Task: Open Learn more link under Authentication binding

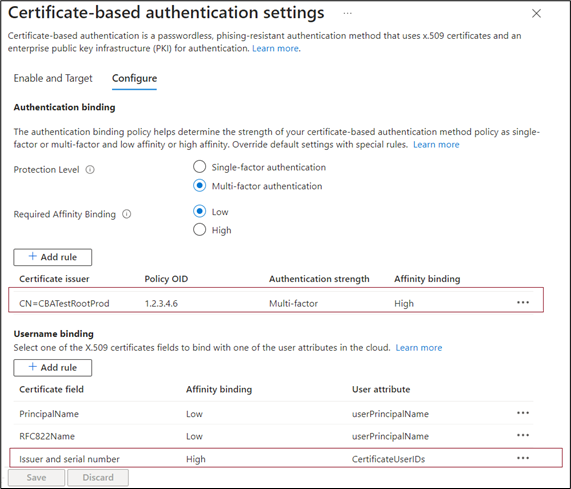Action: tap(436, 145)
